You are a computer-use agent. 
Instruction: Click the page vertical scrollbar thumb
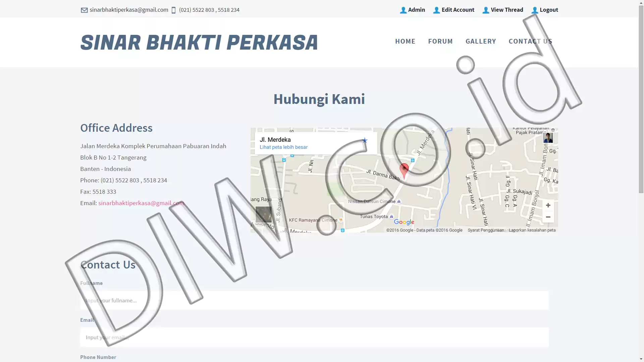point(641,99)
